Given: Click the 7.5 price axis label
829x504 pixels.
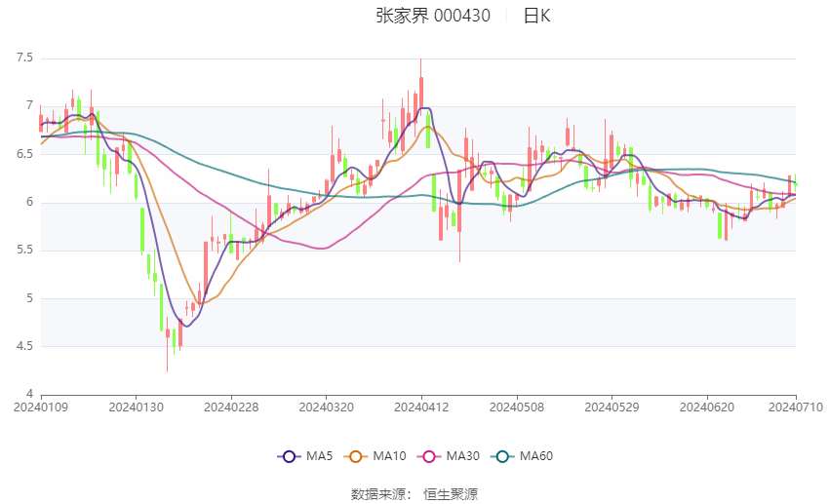Looking at the screenshot, I should pos(24,58).
